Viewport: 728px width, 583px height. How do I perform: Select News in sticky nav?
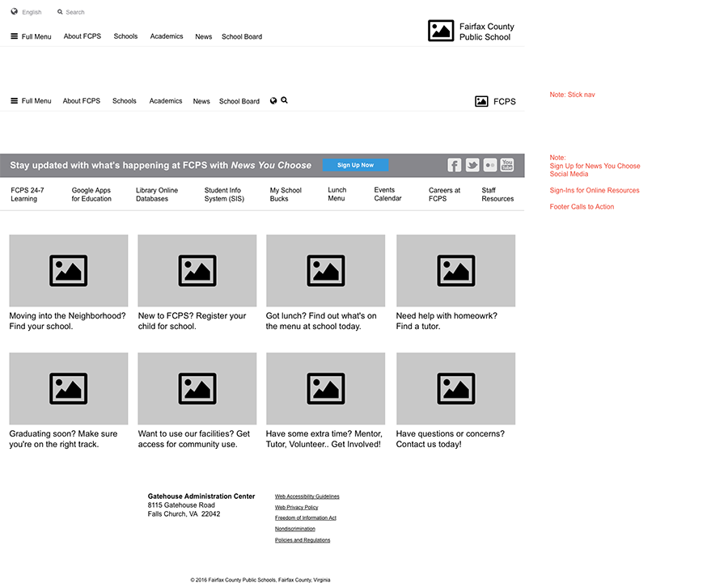click(201, 101)
